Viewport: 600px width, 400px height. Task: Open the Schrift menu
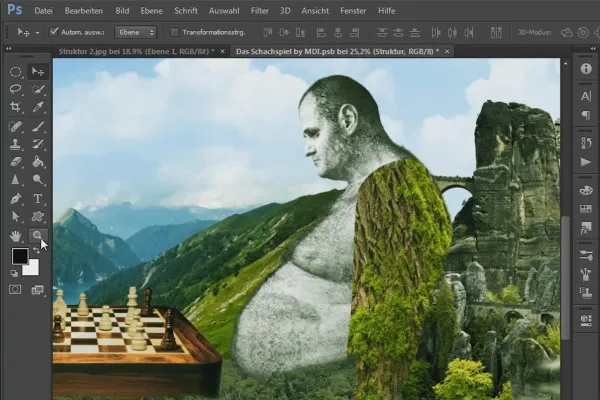pos(186,11)
